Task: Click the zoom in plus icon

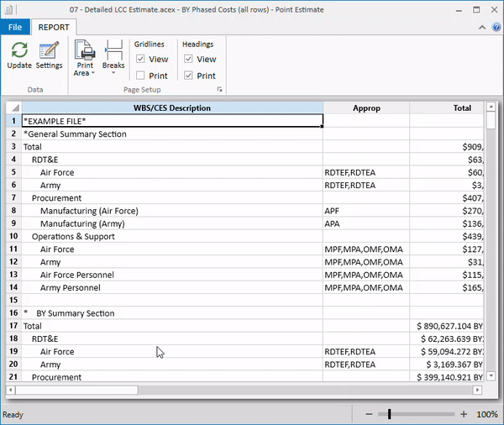Action: pos(464,414)
